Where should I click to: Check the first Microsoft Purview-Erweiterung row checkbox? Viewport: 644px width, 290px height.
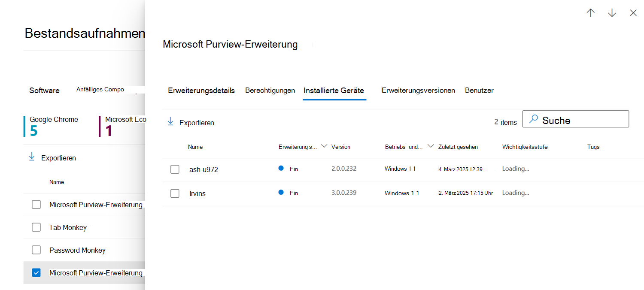coord(36,205)
